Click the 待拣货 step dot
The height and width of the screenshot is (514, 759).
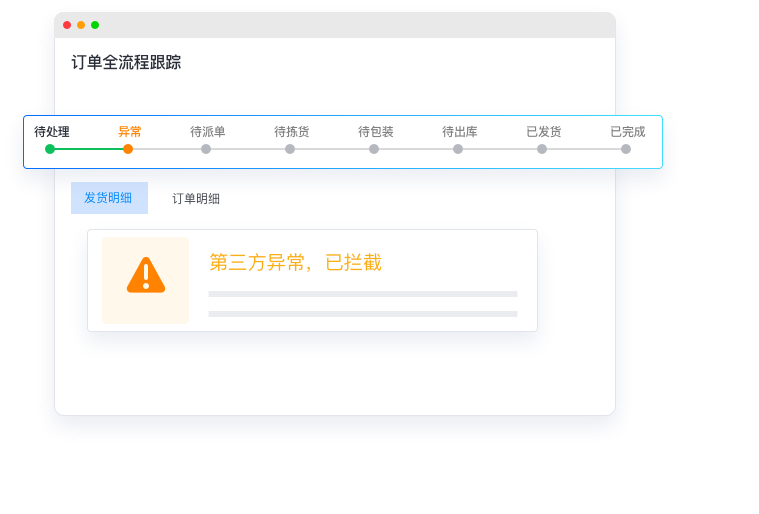tap(290, 149)
